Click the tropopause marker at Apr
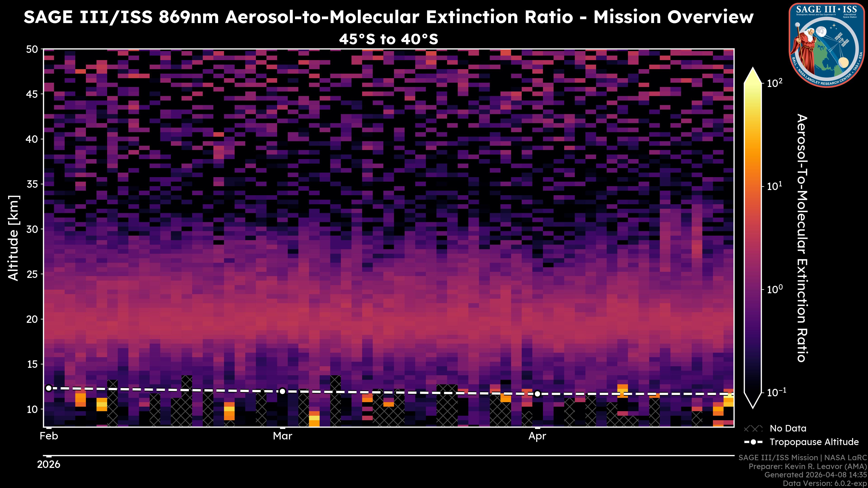Screen dimensions: 868x488 click(538, 394)
